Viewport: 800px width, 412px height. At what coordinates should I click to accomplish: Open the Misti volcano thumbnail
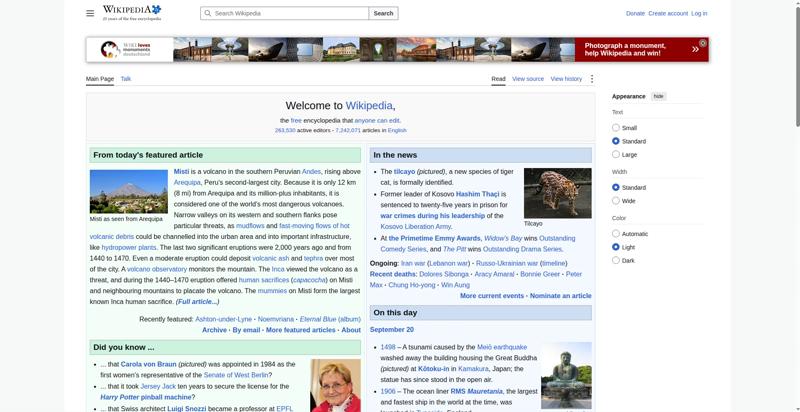click(x=129, y=191)
